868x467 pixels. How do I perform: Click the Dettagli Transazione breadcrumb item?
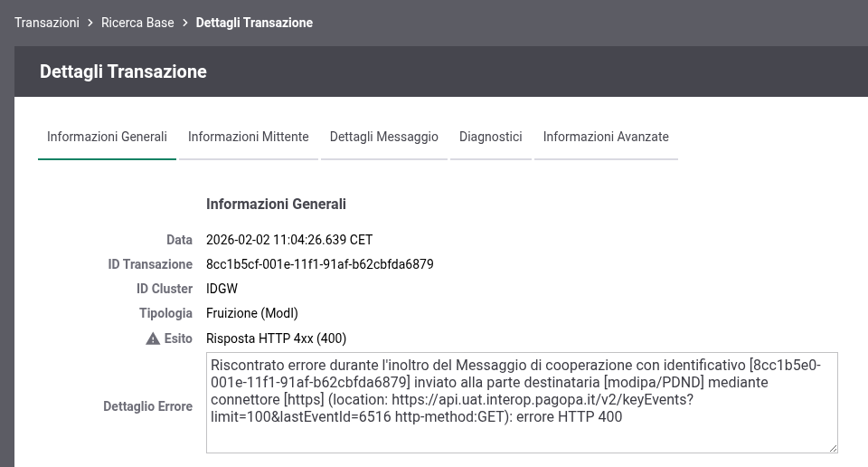[254, 23]
